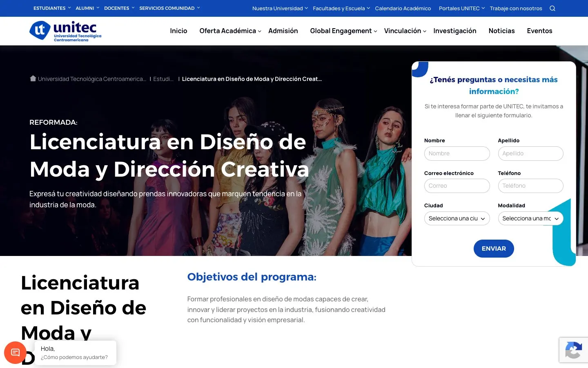The image size is (588, 368).
Task: Open the Eventos page
Action: point(539,31)
